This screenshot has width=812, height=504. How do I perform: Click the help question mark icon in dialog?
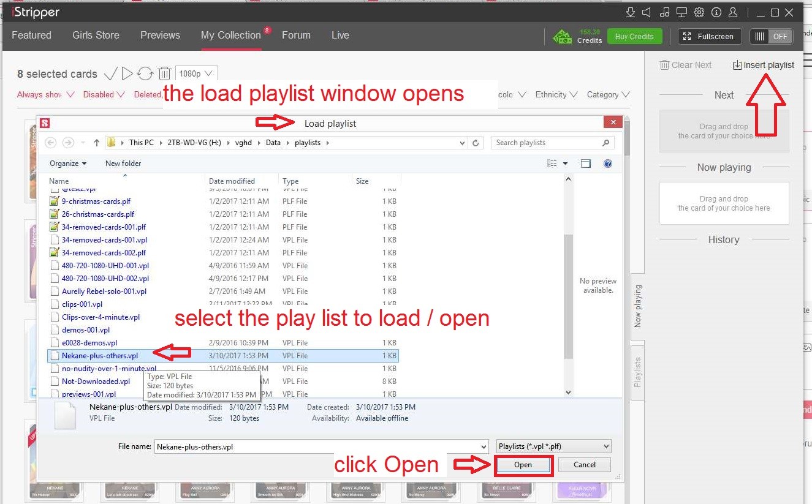(x=607, y=164)
